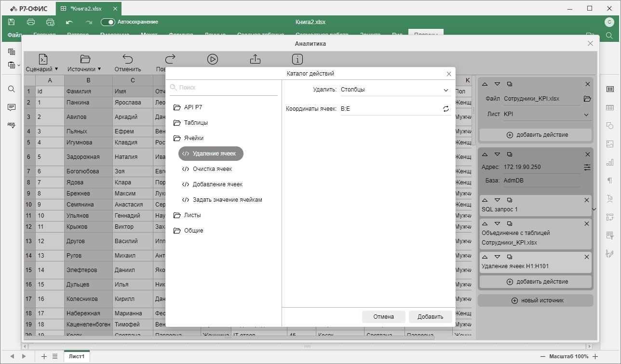The image size is (621, 364).
Task: Click the Поиск field in Каталог действий
Action: tap(224, 88)
